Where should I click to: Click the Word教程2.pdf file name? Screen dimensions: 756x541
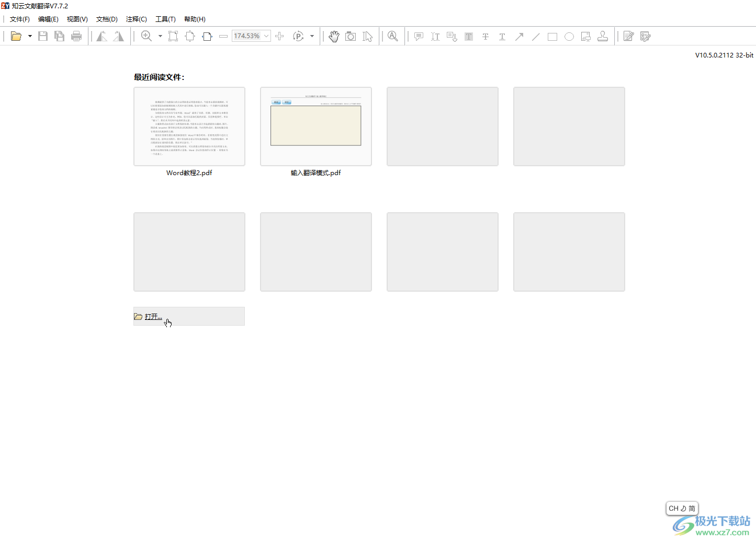pos(189,172)
